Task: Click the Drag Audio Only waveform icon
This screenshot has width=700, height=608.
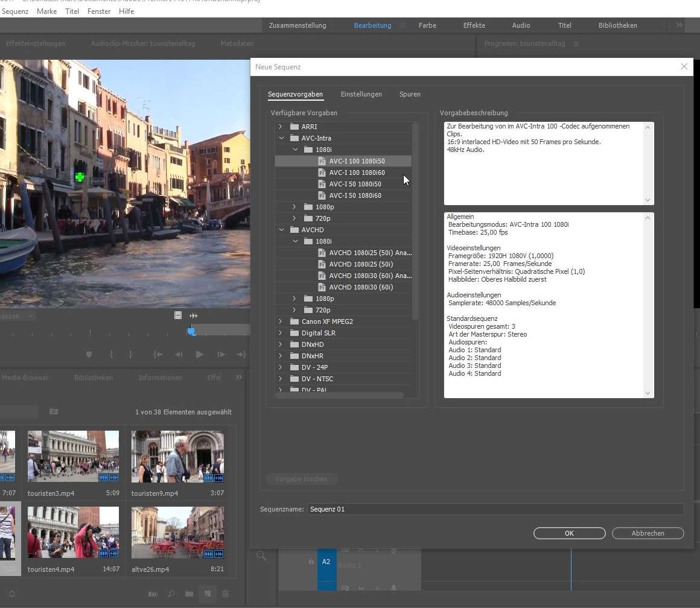Action: [x=193, y=315]
